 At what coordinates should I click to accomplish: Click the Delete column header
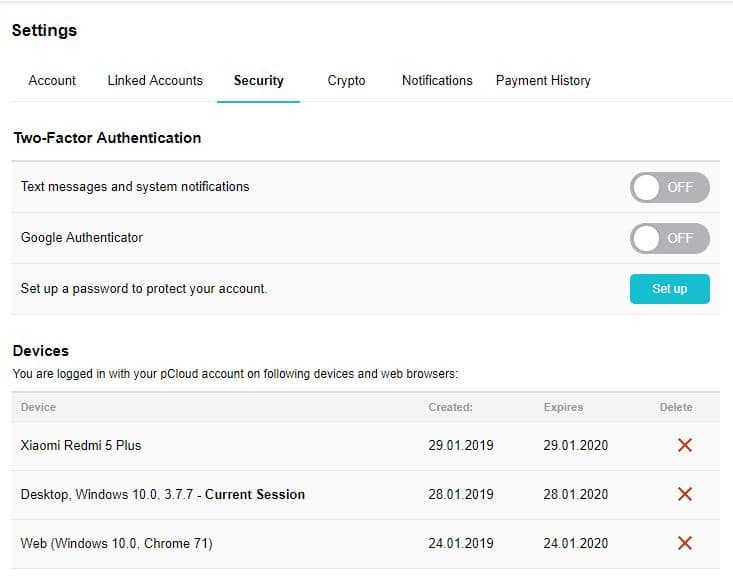coord(676,407)
